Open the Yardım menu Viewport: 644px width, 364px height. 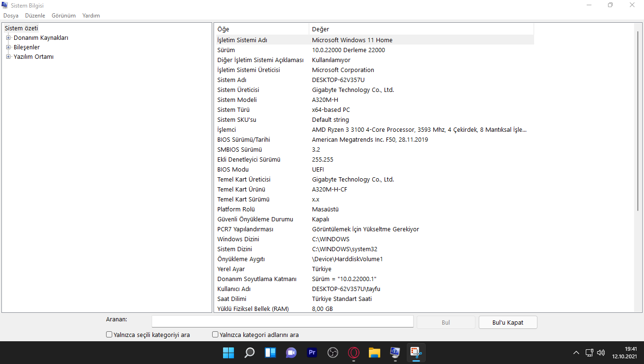pyautogui.click(x=91, y=16)
